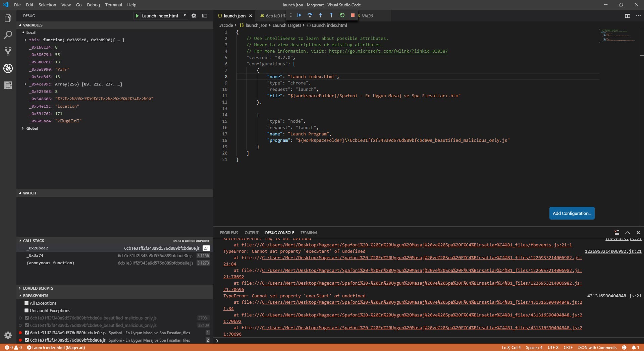Click the feedback smiley in status bar
644x351 pixels.
click(624, 348)
